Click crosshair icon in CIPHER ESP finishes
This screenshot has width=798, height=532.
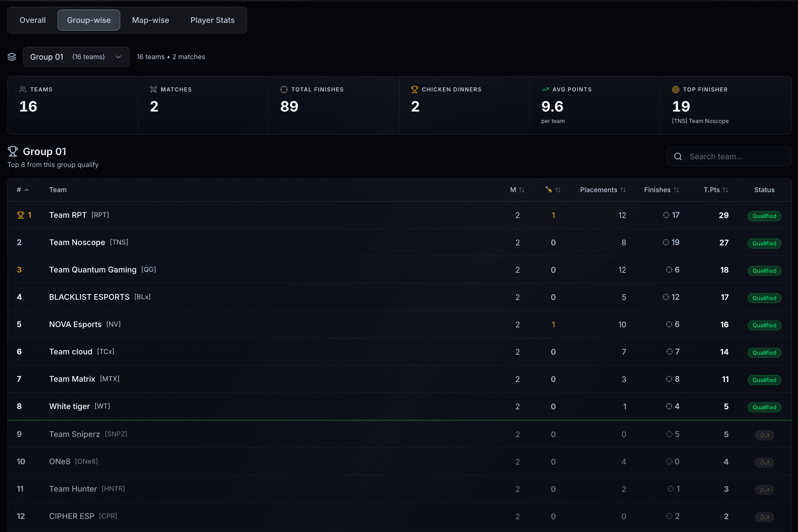click(x=669, y=516)
